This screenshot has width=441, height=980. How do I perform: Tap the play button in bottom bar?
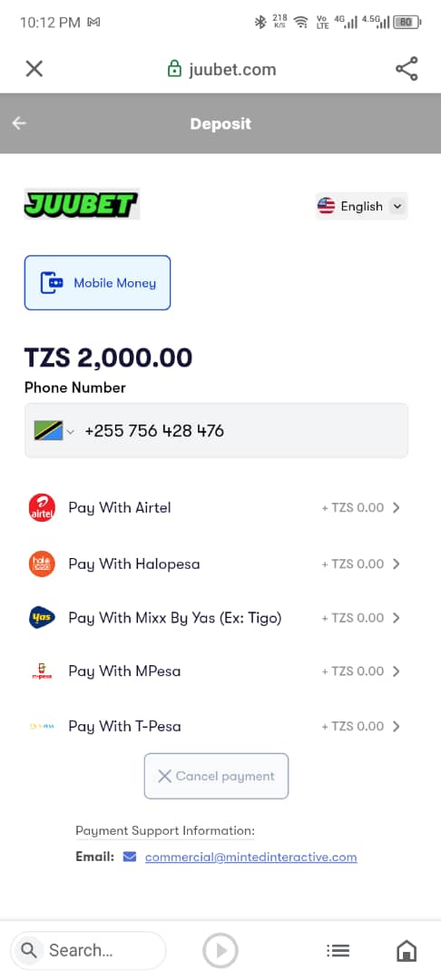coord(220,951)
